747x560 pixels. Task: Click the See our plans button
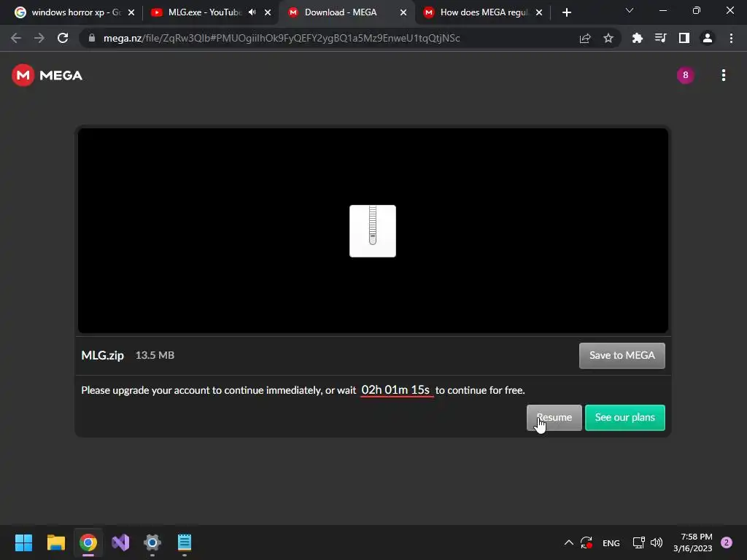click(624, 418)
